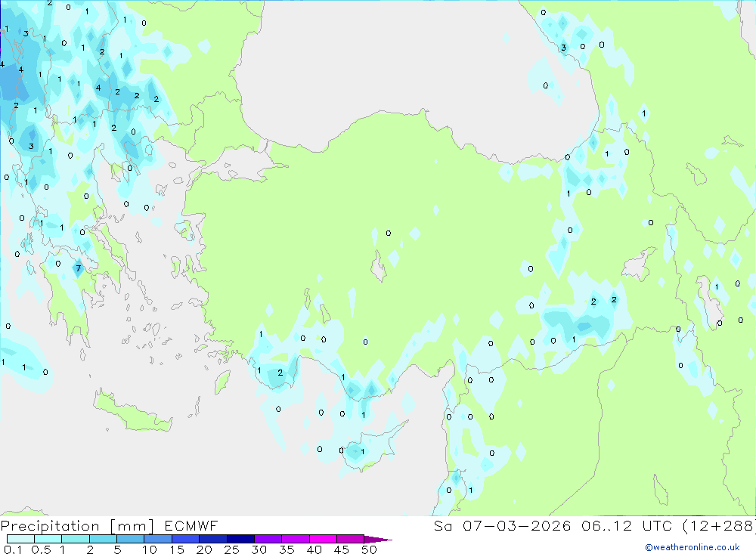Viewport: 756px width, 554px height.
Task: Pick the legend swatch between 10 and 15
Action: (x=158, y=539)
